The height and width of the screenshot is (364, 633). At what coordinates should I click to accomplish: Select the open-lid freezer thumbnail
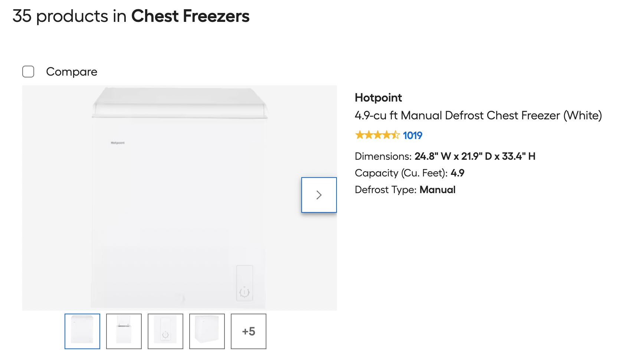pyautogui.click(x=124, y=331)
